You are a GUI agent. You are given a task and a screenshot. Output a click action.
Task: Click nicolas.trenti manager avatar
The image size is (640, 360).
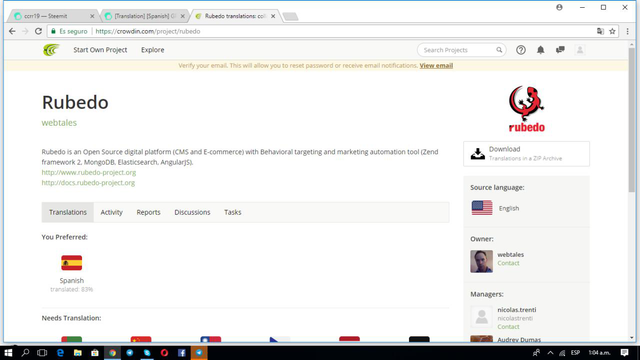(x=481, y=317)
